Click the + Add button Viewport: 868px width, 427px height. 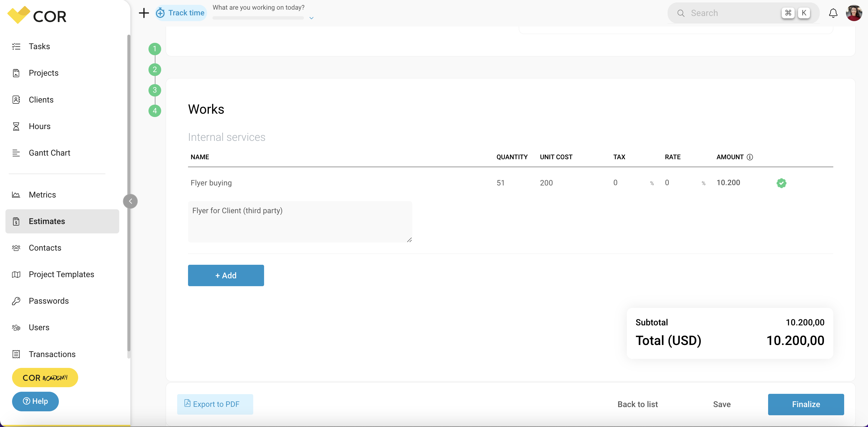click(x=226, y=275)
